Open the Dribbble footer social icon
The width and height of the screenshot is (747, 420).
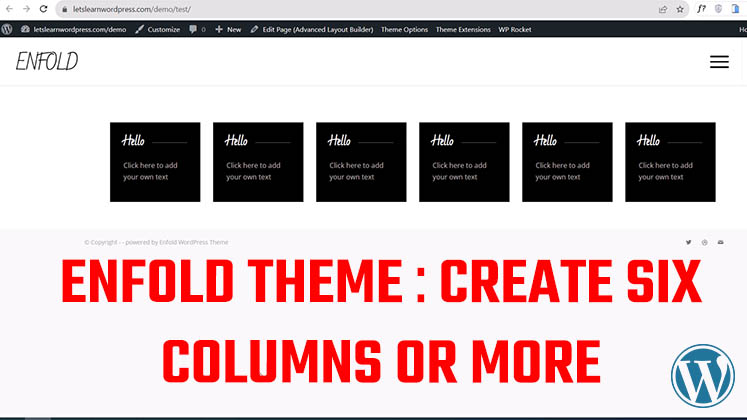pos(705,242)
